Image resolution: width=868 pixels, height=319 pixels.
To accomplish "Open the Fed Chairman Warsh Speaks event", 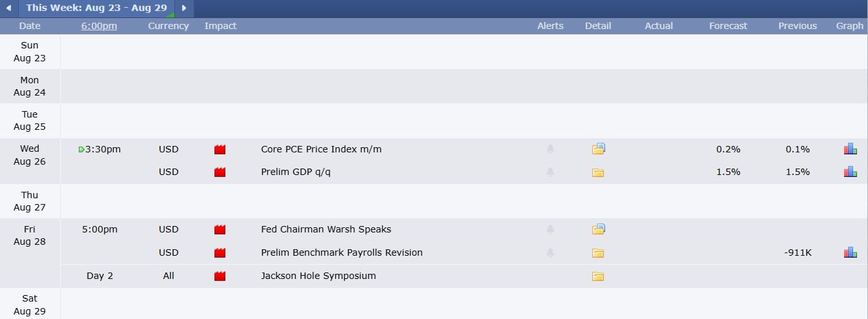I will click(326, 229).
